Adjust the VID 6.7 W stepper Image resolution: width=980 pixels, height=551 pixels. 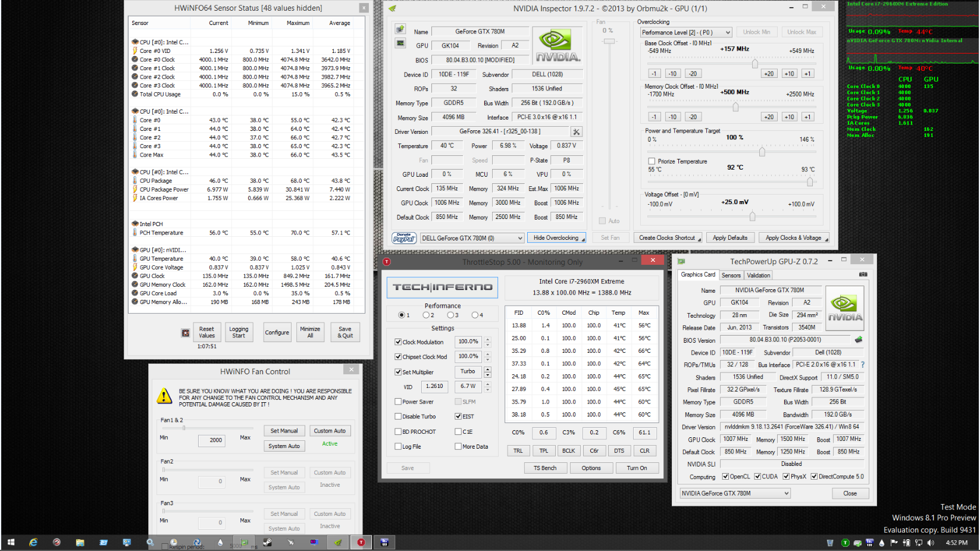click(487, 386)
